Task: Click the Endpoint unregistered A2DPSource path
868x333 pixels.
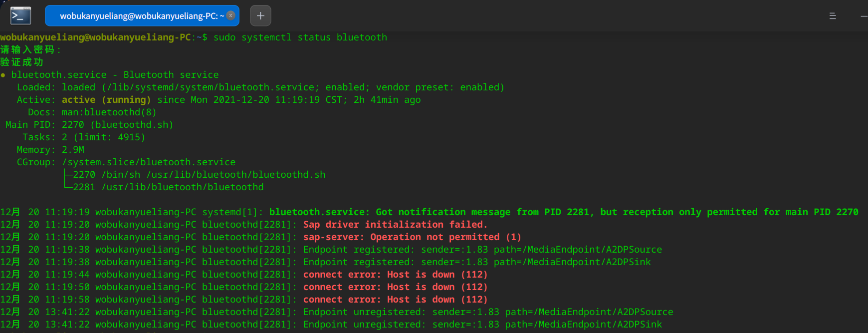Action: click(589, 312)
